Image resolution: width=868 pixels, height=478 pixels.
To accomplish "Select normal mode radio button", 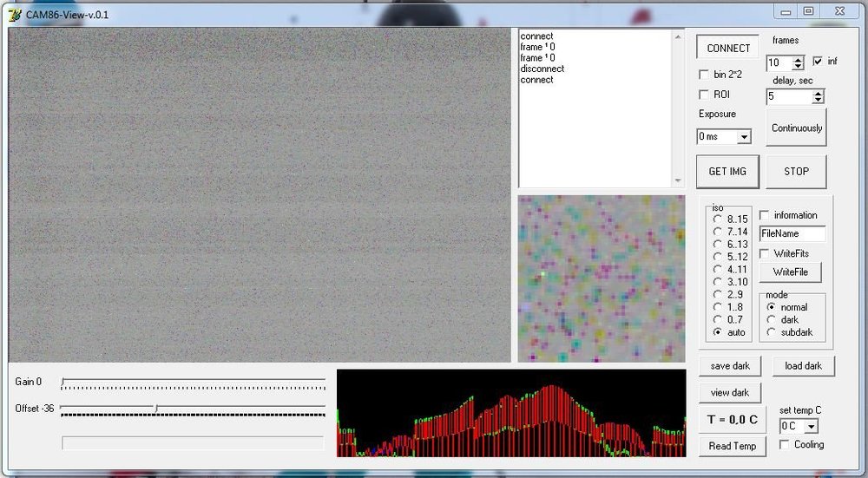I will 771,307.
